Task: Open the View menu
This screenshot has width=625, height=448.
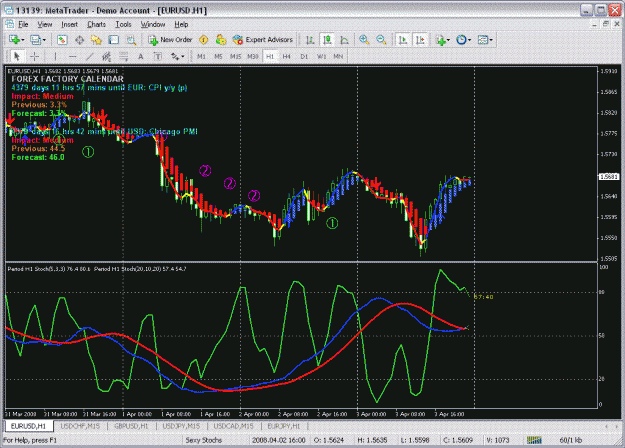Action: point(45,24)
